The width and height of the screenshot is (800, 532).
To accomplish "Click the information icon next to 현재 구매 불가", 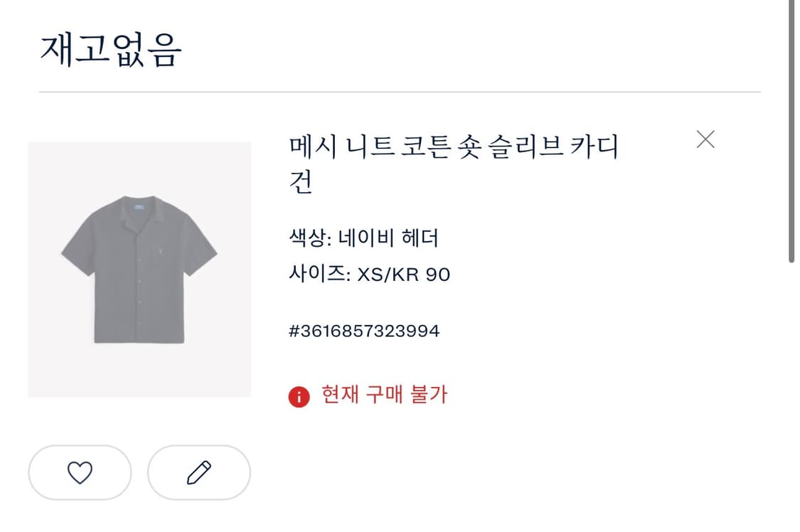I will (x=298, y=395).
